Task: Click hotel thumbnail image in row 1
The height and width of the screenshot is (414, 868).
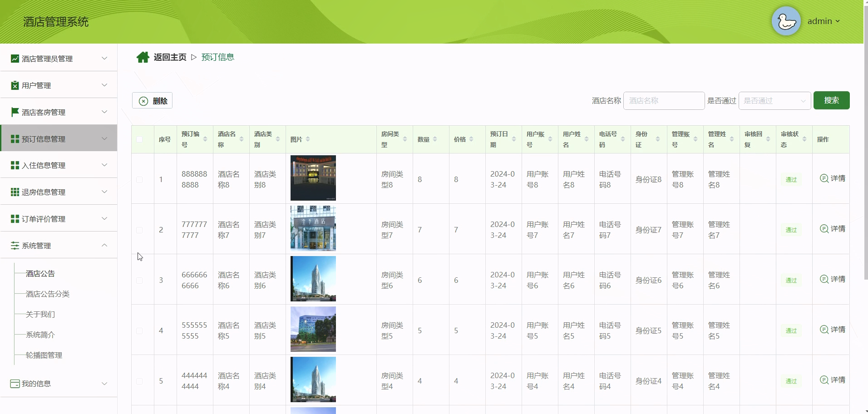Action: click(x=313, y=178)
